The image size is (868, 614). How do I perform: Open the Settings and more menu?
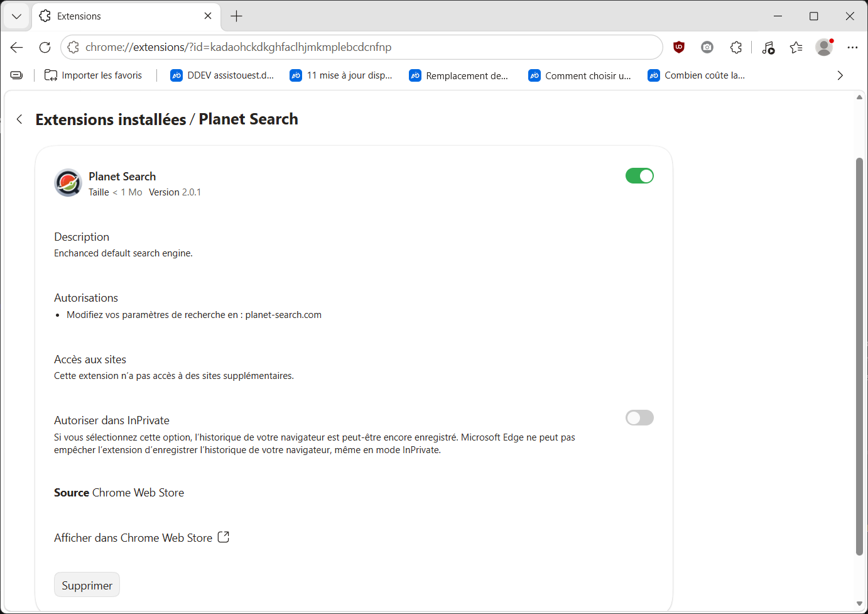click(852, 47)
